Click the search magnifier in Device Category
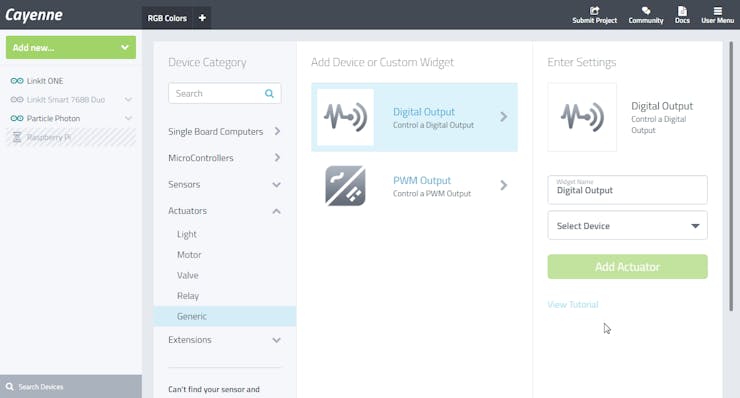 pos(269,93)
